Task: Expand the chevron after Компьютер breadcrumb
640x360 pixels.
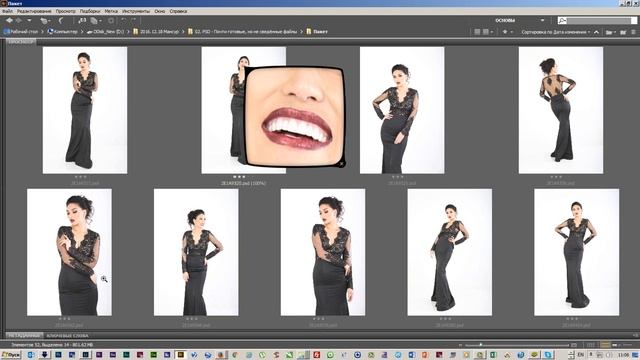Action: tap(82, 31)
